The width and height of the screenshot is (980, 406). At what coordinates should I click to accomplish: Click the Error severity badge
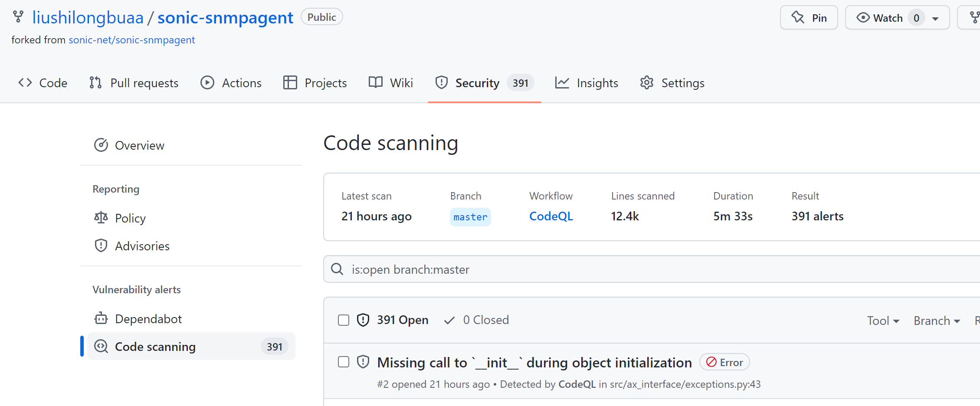[x=724, y=362]
